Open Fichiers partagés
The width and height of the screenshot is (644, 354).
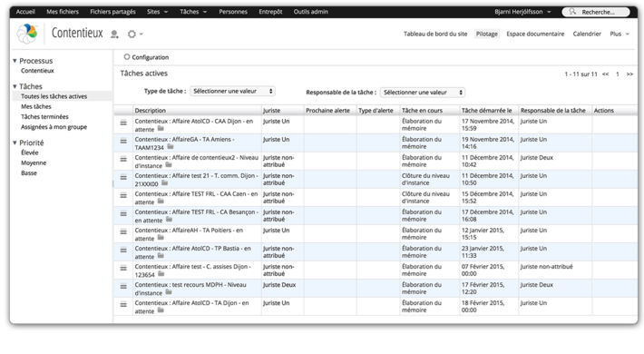(112, 12)
